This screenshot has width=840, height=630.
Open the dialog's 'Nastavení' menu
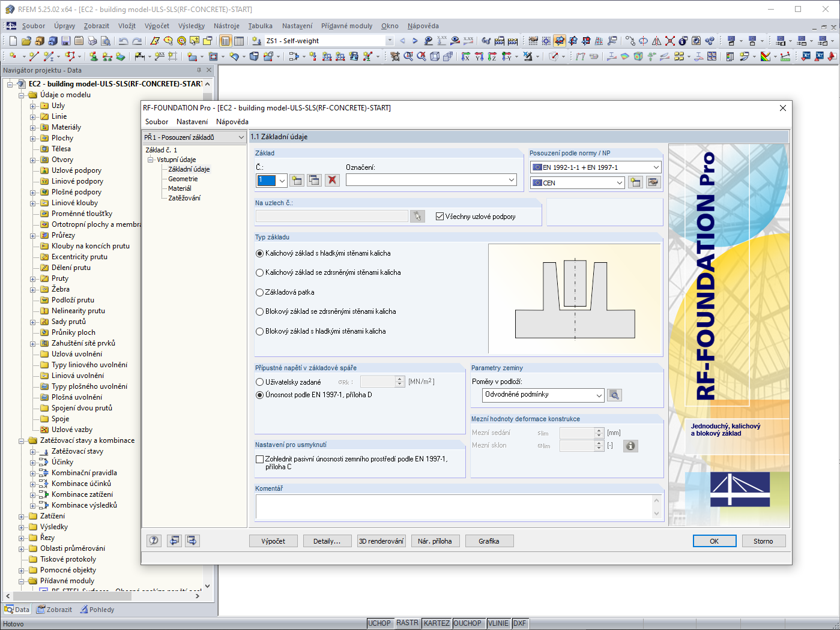pos(192,122)
